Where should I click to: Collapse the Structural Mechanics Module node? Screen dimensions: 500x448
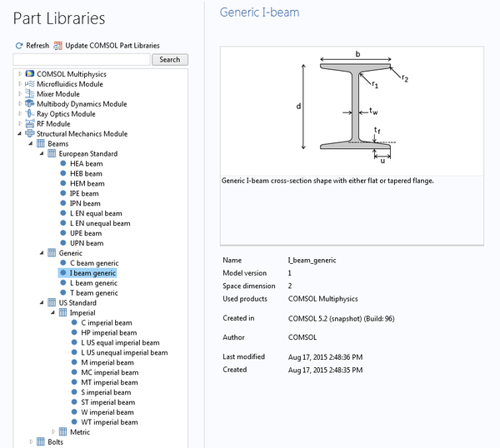pyautogui.click(x=20, y=134)
